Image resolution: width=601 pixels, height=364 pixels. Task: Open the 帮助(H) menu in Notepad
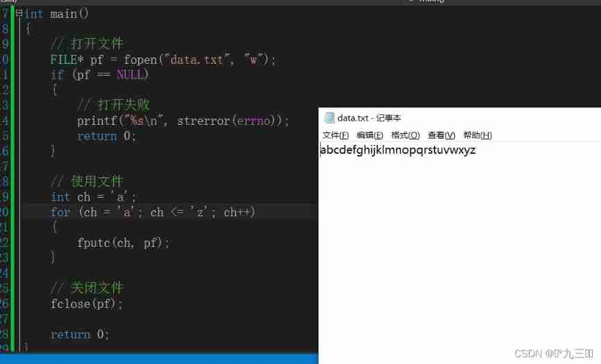477,135
